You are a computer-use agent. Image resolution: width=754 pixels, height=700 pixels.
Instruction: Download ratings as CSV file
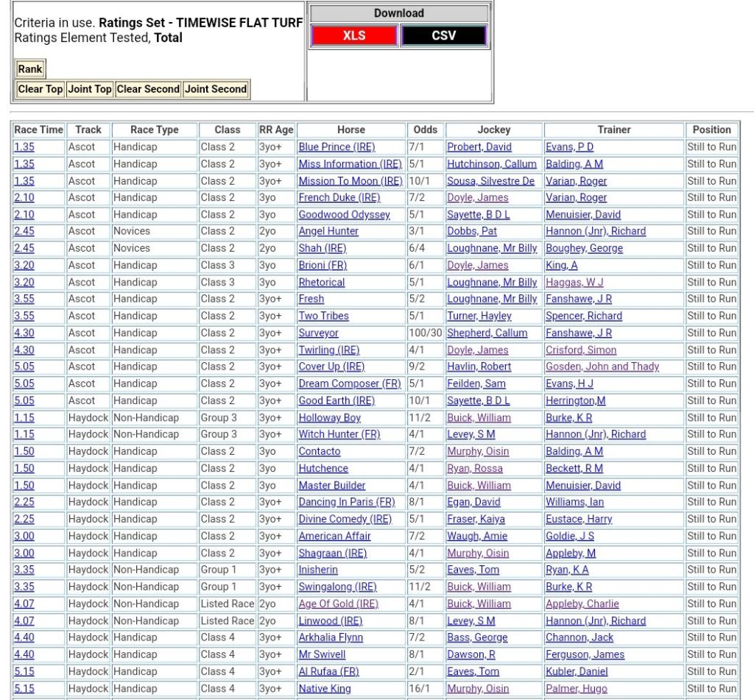[x=443, y=35]
